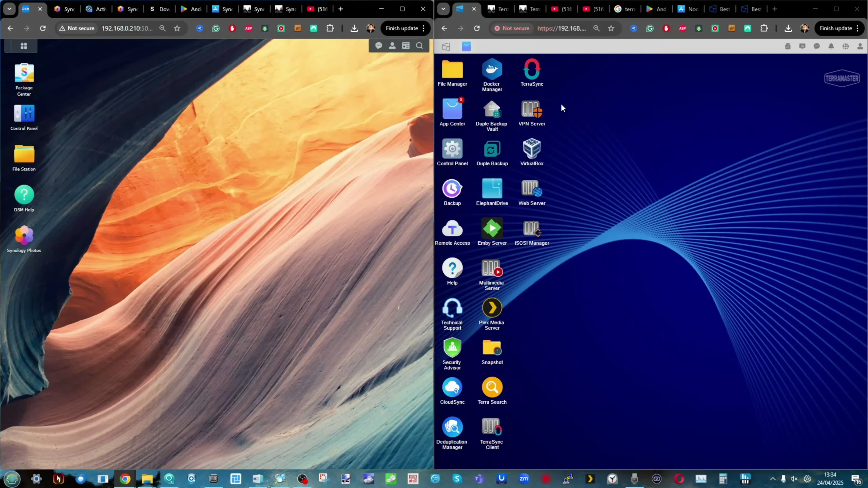The height and width of the screenshot is (488, 868).
Task: Open right browser three-dot menu
Action: [857, 28]
